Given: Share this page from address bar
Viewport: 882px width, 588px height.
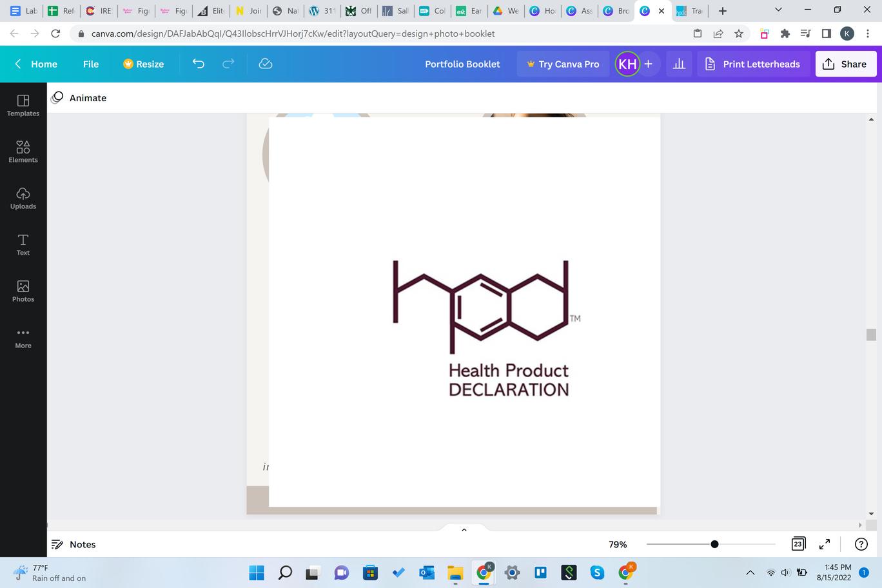Looking at the screenshot, I should click(x=718, y=34).
